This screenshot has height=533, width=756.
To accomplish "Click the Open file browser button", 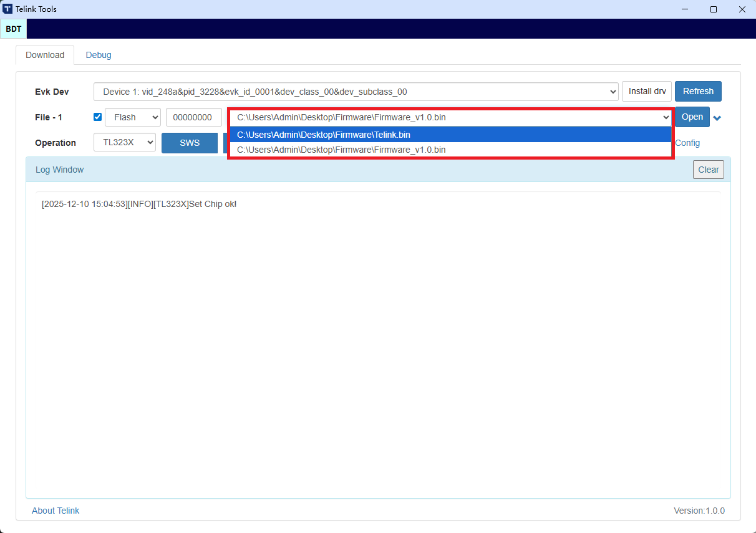I will (692, 117).
